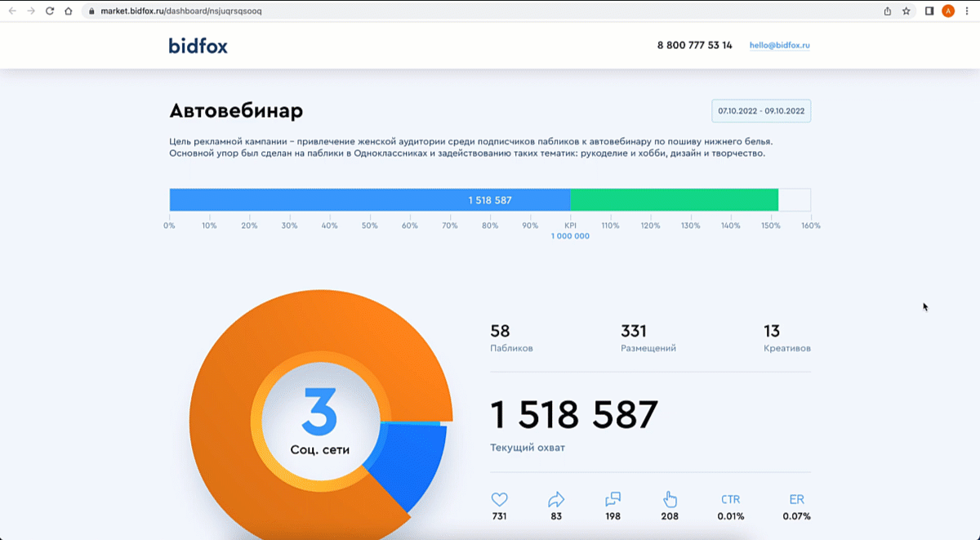This screenshot has height=540, width=980.
Task: Click the 160% axis label
Action: pyautogui.click(x=811, y=225)
